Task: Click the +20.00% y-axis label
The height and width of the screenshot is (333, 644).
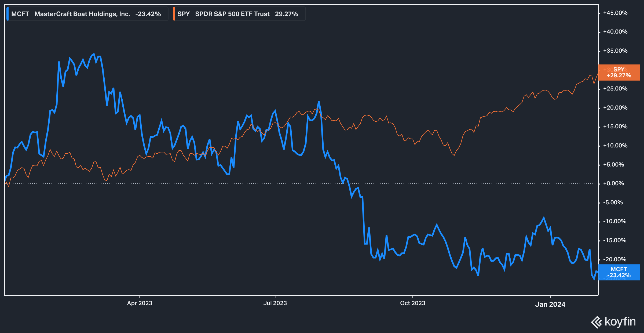Action: point(615,108)
